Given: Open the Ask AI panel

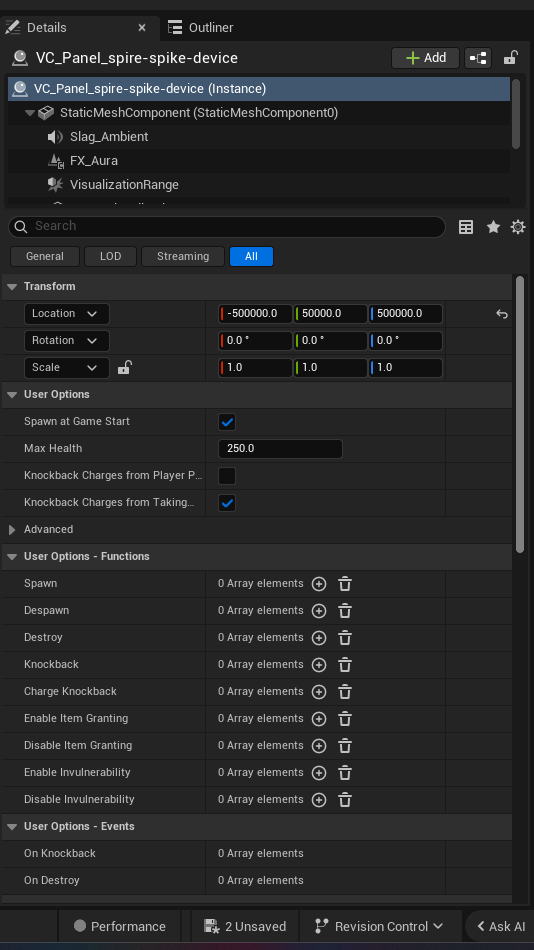Looking at the screenshot, I should coord(500,926).
